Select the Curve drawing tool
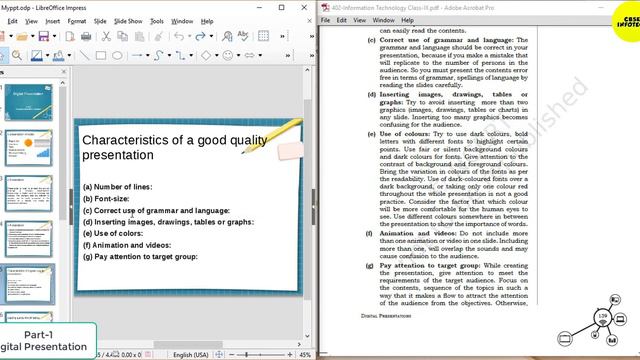The image size is (640, 360). (159, 55)
